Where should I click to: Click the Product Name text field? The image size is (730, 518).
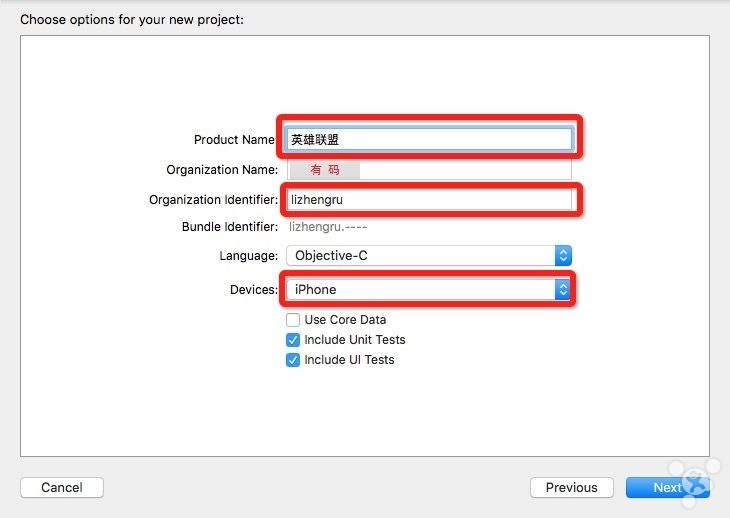coord(429,139)
